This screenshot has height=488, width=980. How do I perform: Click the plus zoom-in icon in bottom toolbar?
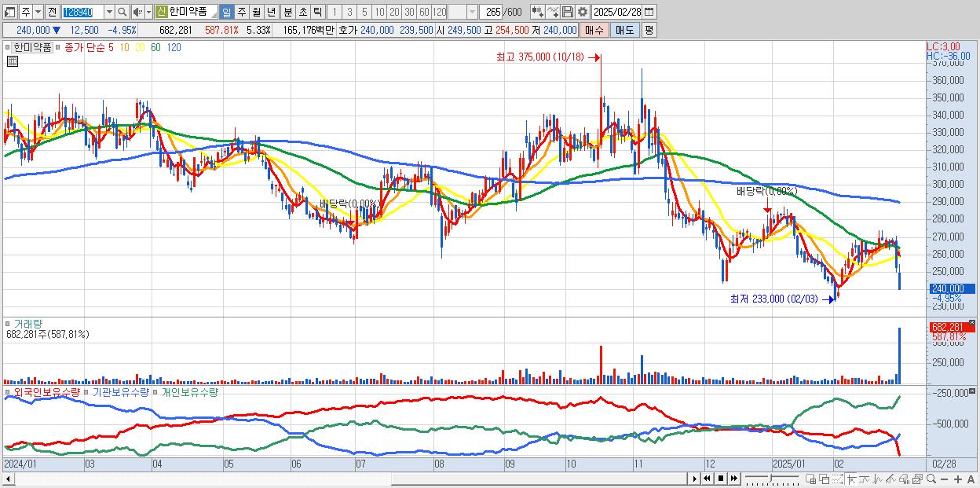point(958,479)
